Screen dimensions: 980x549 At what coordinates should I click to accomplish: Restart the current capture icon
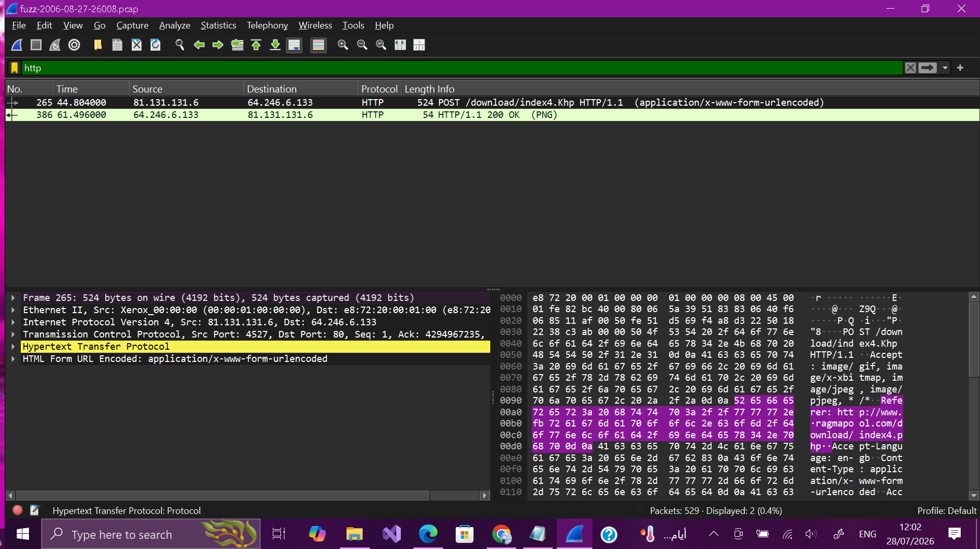55,45
